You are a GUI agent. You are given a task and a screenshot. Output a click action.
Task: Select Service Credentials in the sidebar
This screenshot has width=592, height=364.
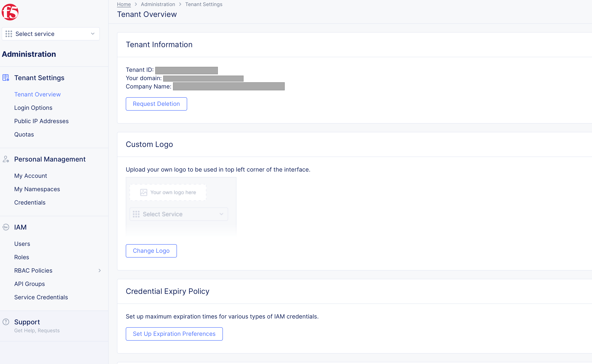pyautogui.click(x=41, y=297)
